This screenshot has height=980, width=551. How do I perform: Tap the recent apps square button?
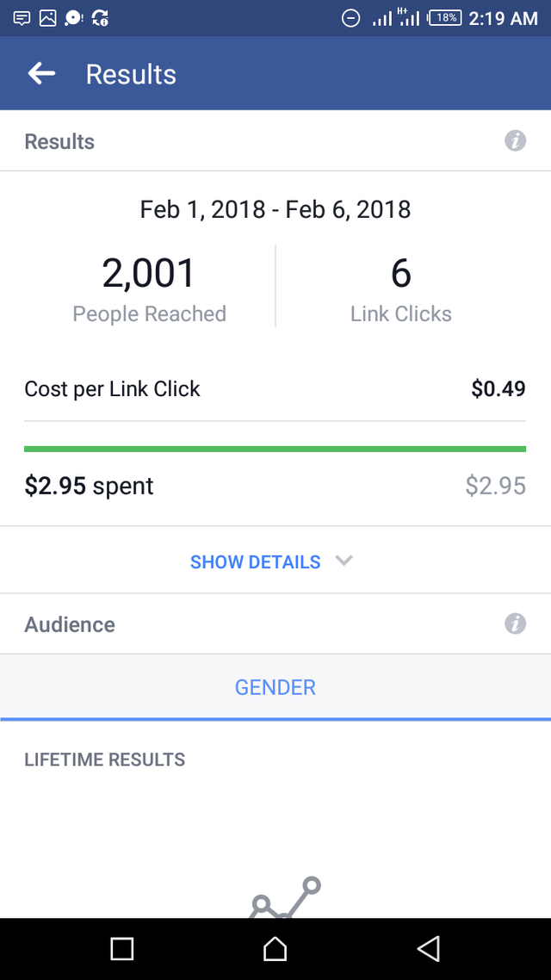[x=121, y=949]
